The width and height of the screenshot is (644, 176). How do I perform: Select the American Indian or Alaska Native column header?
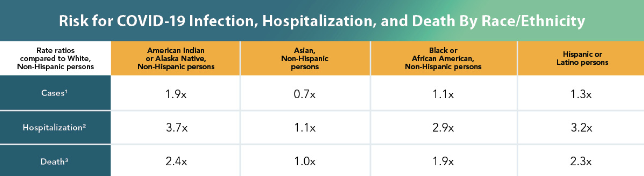click(x=176, y=59)
